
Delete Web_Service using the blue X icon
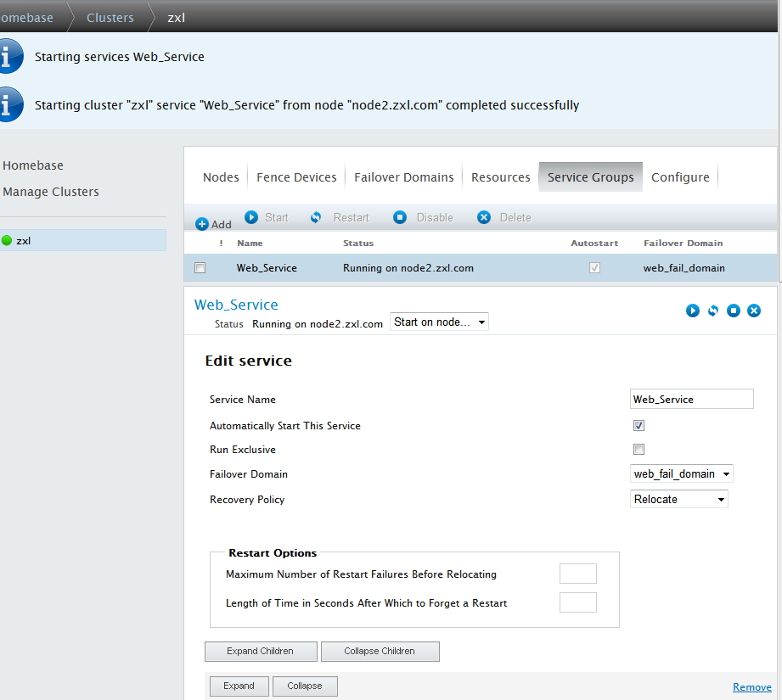click(x=754, y=311)
